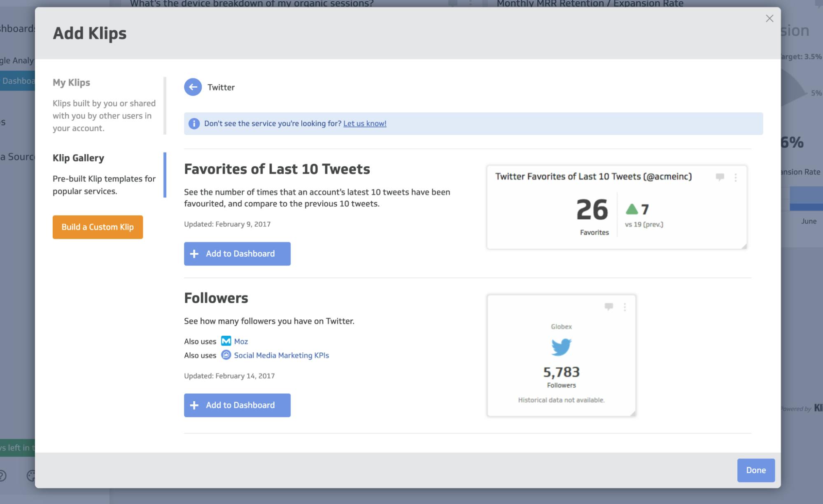This screenshot has height=504, width=823.
Task: Click the Twitter bird logo in Followers preview
Action: [562, 347]
